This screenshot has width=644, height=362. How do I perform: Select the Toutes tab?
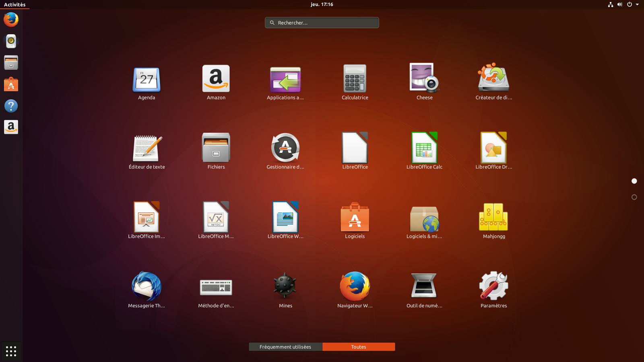(x=359, y=347)
